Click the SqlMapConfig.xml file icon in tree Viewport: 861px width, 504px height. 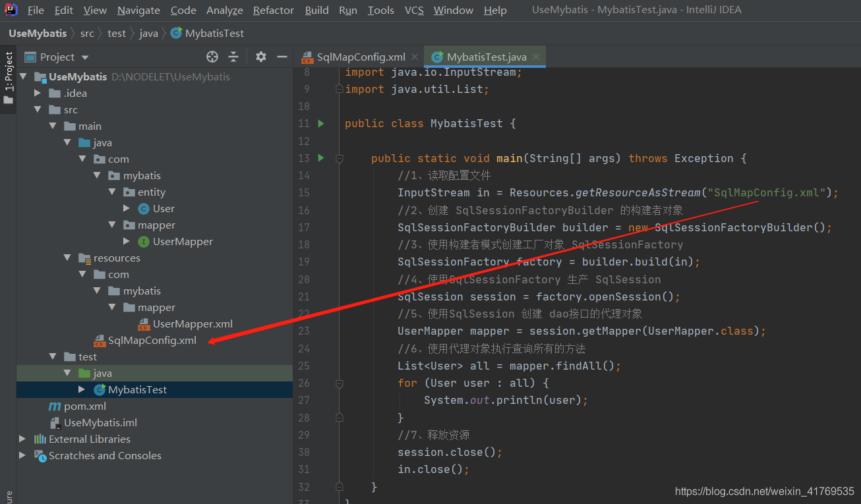coord(99,341)
